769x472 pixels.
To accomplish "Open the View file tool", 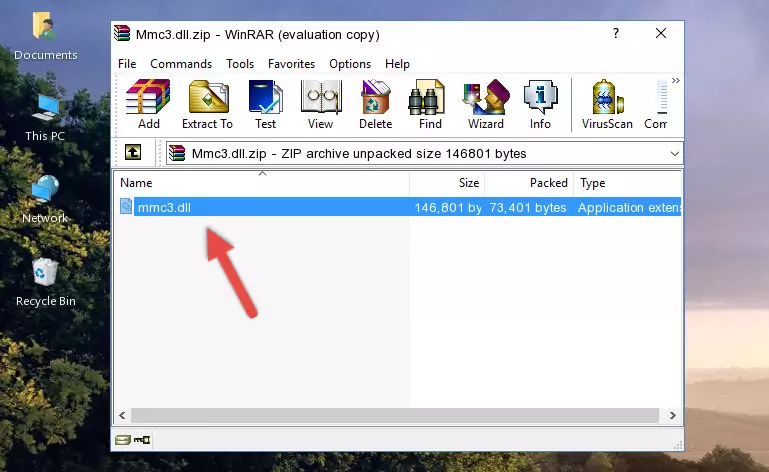I will (321, 105).
